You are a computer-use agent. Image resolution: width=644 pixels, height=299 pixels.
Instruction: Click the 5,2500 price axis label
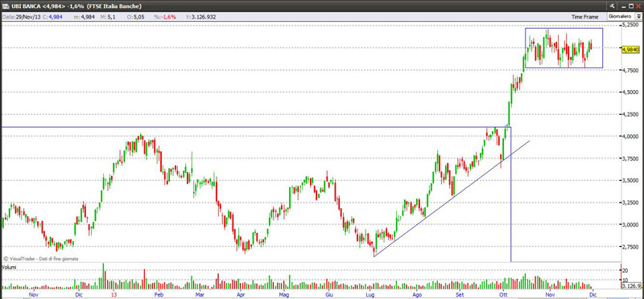pos(630,25)
